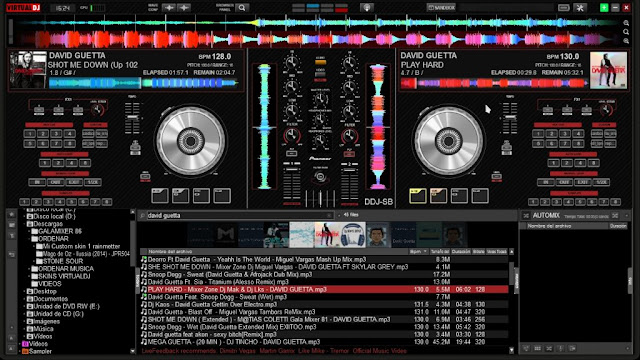Click left deck sampler pad 8

tap(107, 202)
